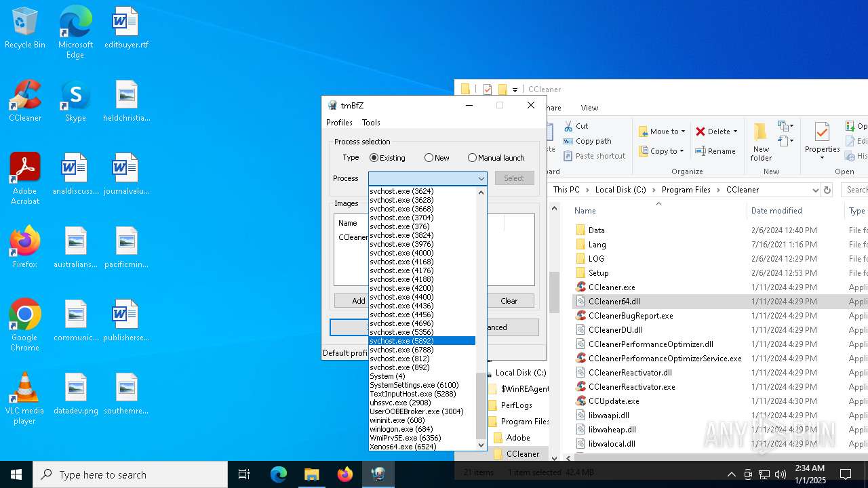Sort by the Date modified column
This screenshot has height=488, width=868.
click(776, 211)
